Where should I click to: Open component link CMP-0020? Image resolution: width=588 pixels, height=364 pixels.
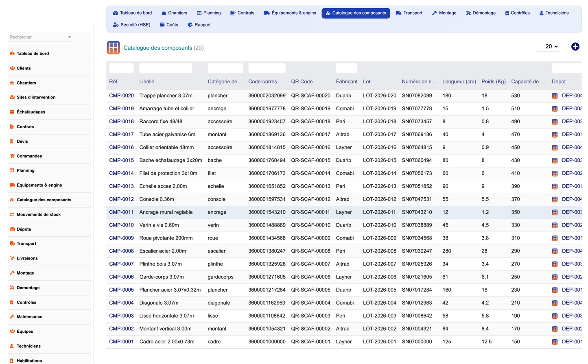[121, 96]
